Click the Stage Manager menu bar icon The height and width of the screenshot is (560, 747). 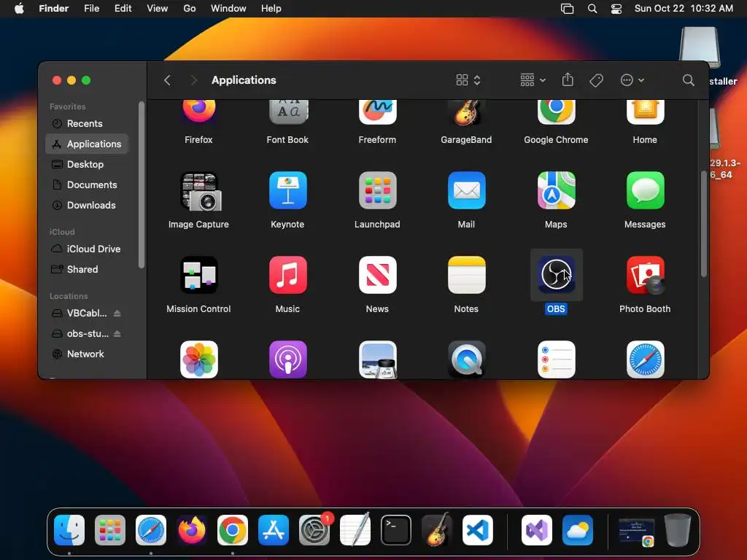tap(567, 9)
